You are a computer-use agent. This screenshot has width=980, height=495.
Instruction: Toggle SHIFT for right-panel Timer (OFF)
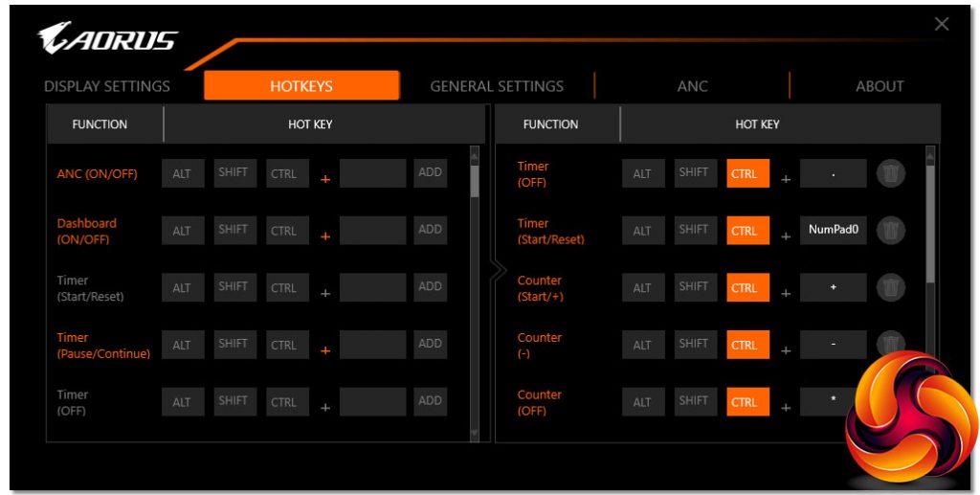coord(695,173)
